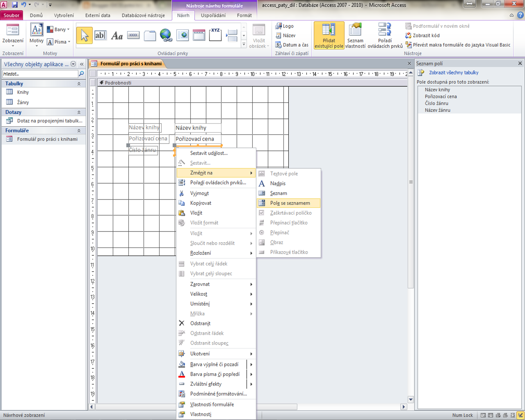Screen dimensions: 525x420
Task: Switch to the Formát ribbon tab
Action: coord(244,15)
